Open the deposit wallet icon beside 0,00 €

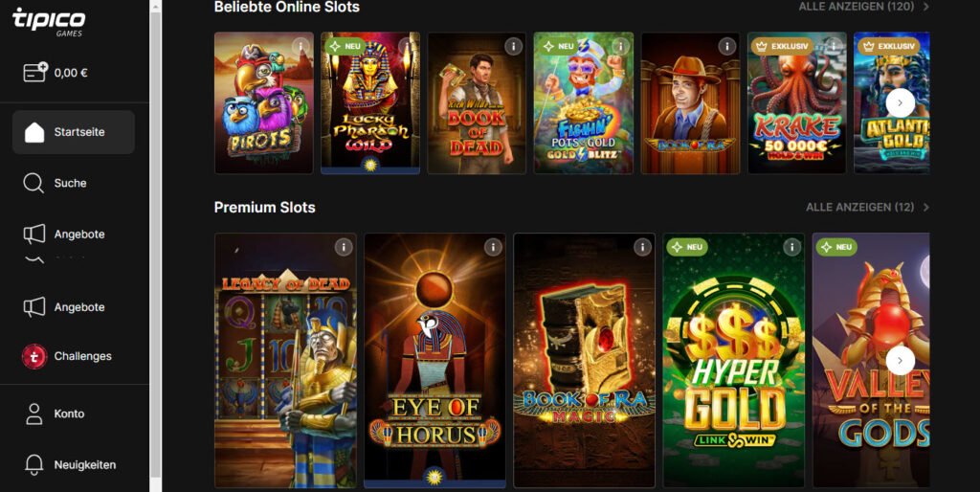35,72
